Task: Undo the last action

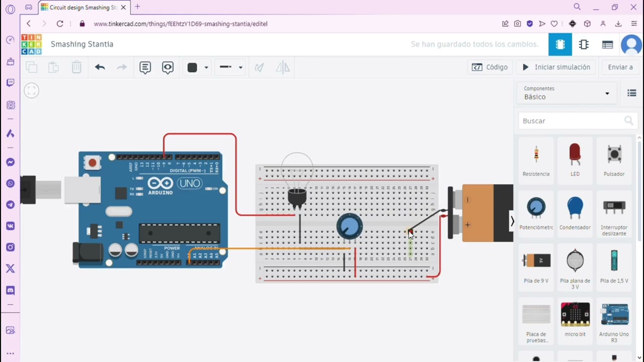Action: tap(100, 67)
